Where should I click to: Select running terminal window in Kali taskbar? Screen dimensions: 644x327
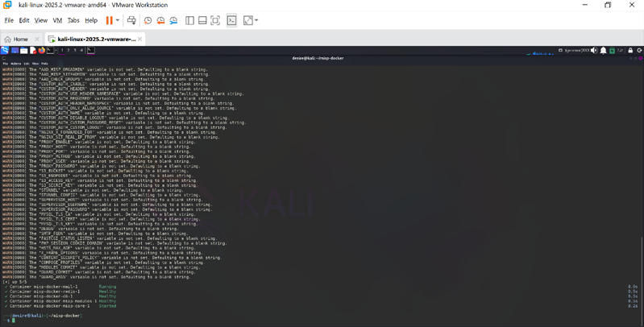pyautogui.click(x=91, y=50)
